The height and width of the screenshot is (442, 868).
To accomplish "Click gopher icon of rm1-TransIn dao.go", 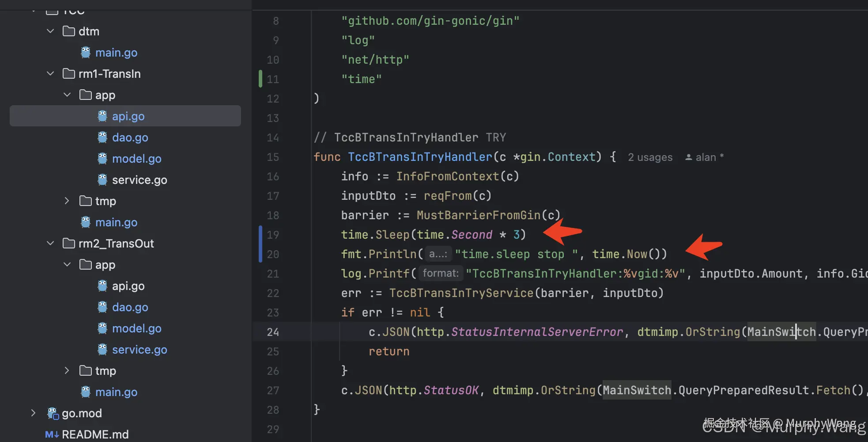I will (x=102, y=137).
